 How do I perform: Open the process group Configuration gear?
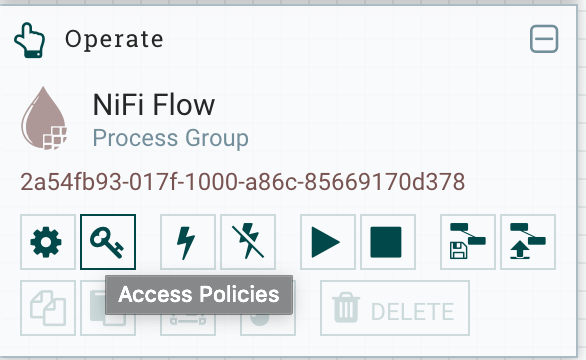(x=48, y=242)
